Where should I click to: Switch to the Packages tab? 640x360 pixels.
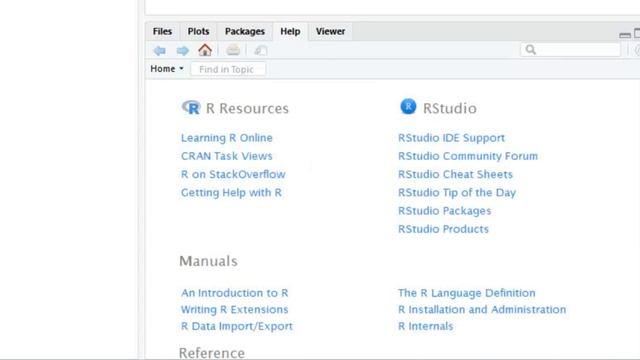tap(244, 31)
